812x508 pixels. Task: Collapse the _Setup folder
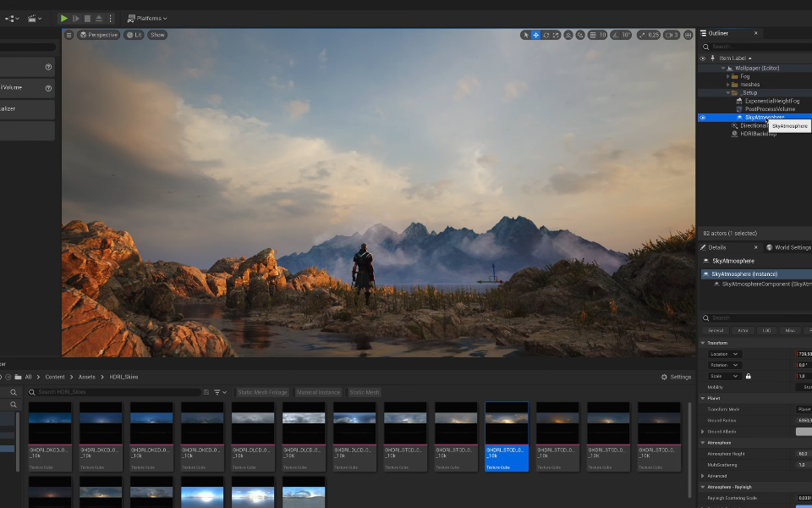pos(727,93)
